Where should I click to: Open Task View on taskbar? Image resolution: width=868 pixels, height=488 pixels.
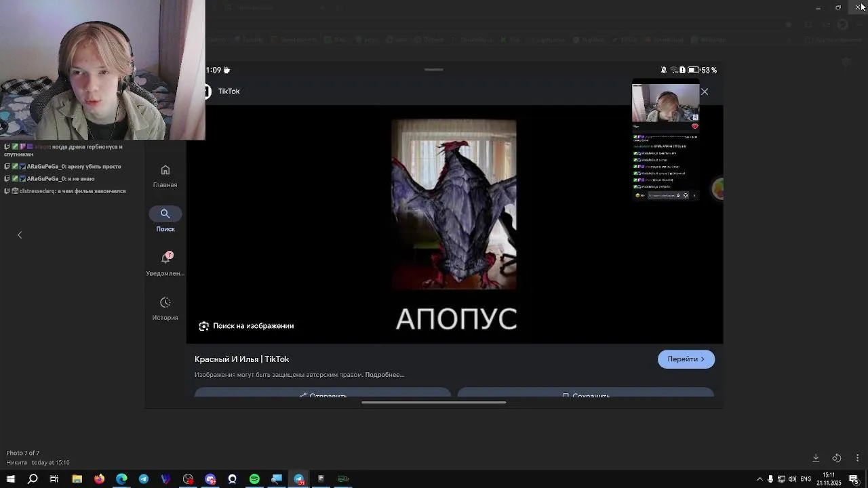point(54,479)
